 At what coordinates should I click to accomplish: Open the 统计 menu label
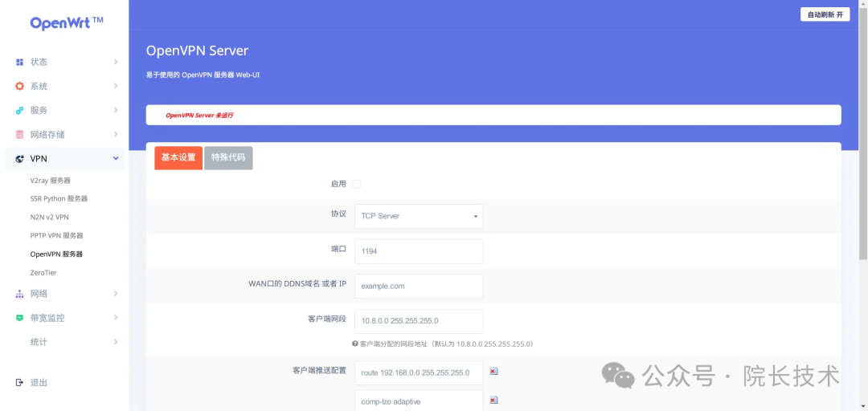pyautogui.click(x=39, y=342)
